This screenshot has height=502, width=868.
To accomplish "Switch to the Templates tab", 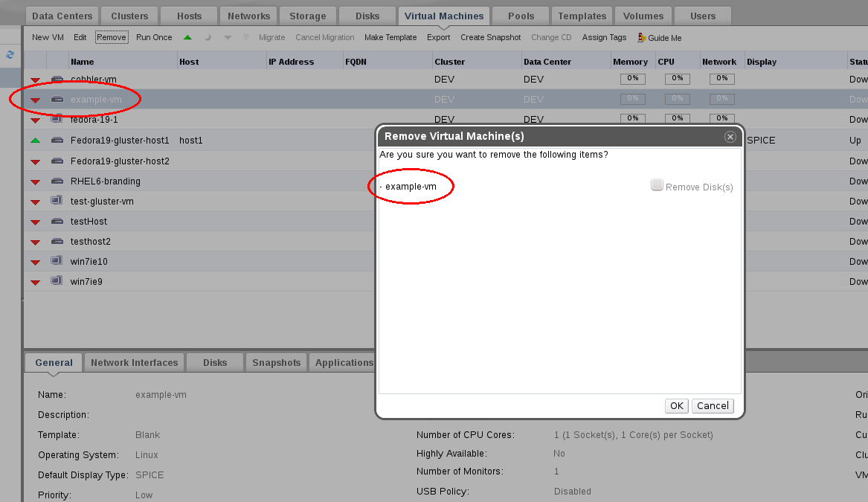I will (582, 16).
